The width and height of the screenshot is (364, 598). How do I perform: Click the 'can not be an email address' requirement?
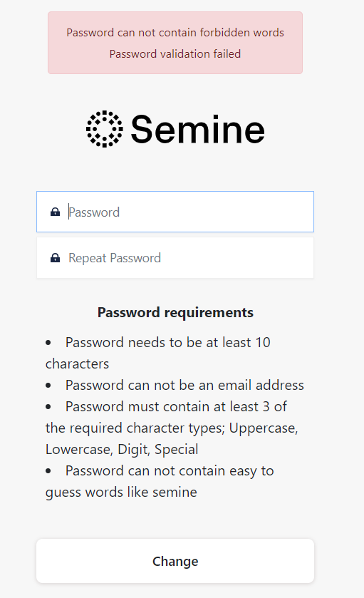click(x=184, y=385)
